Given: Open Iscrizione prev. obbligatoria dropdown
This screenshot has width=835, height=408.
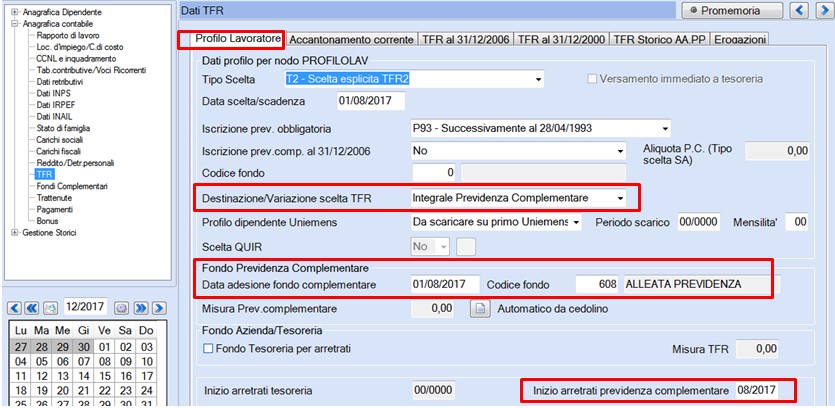Looking at the screenshot, I should 665,128.
